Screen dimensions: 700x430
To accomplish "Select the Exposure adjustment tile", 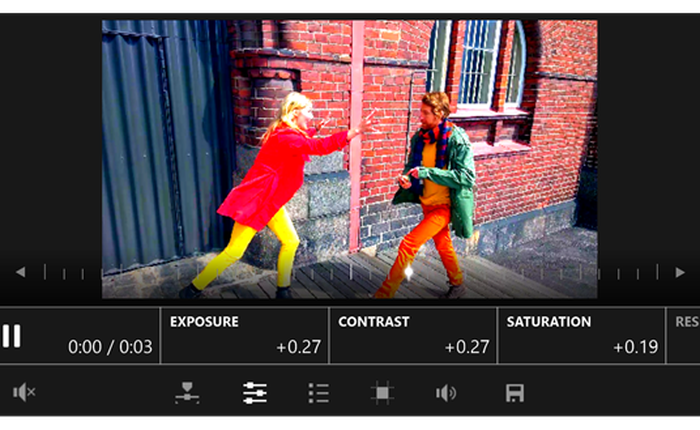I will click(x=244, y=335).
